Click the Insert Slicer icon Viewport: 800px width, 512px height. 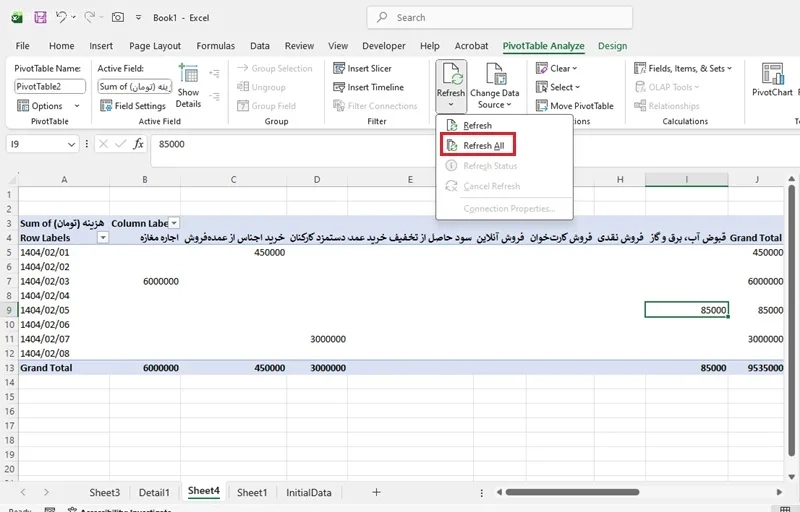[x=339, y=68]
